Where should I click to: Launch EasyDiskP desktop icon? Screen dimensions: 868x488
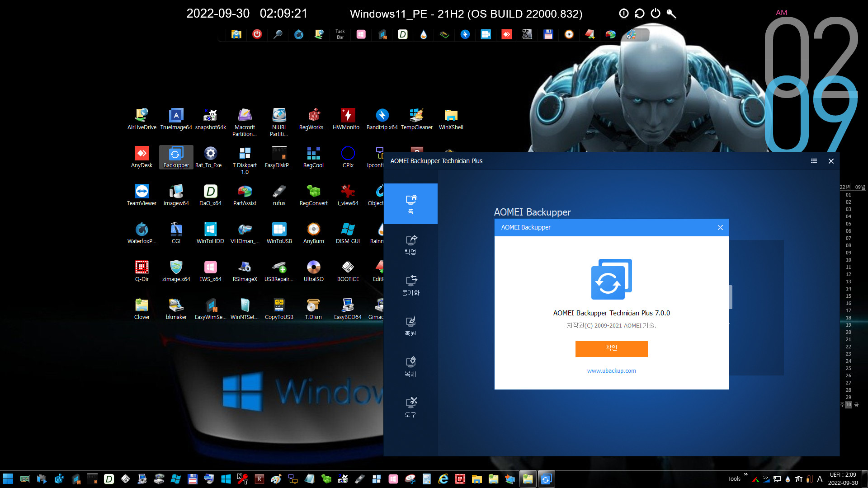pos(279,157)
